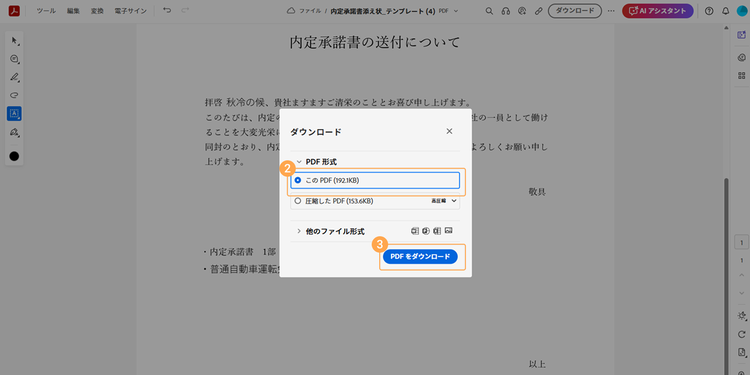750x375 pixels.
Task: Click the document title 内定承諾書の送付について
Action: coord(375,42)
